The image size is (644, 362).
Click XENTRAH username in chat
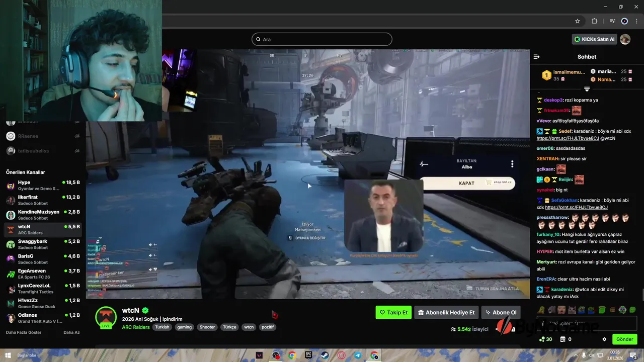(547, 159)
